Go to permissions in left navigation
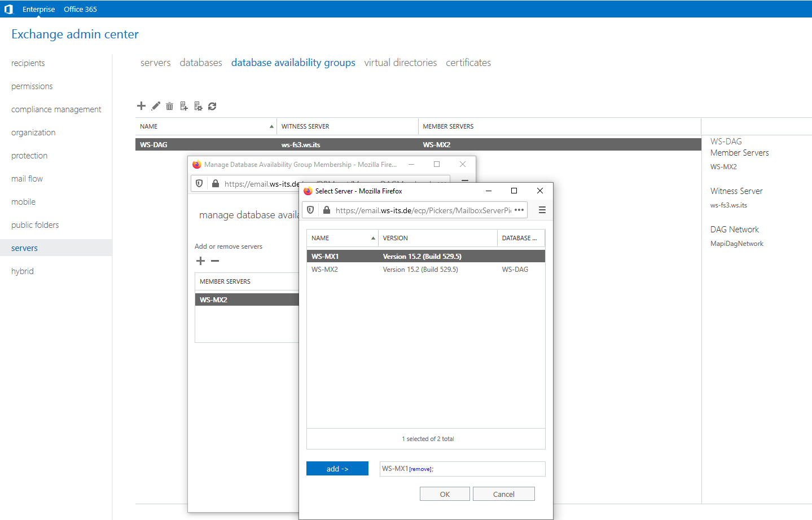 coord(32,86)
